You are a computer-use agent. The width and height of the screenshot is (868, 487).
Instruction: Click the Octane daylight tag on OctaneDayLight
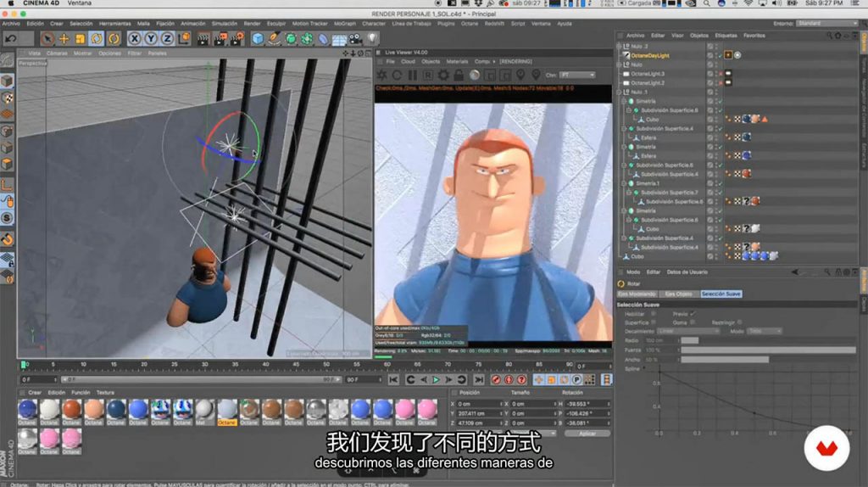(x=728, y=55)
